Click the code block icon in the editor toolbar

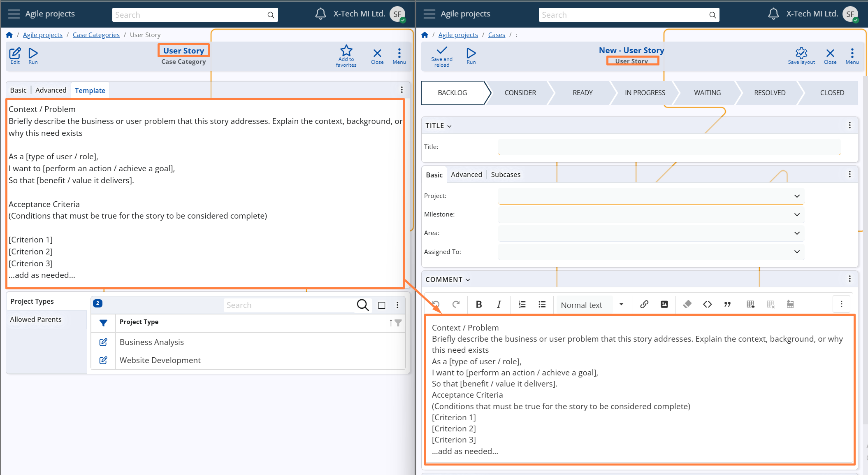(707, 305)
